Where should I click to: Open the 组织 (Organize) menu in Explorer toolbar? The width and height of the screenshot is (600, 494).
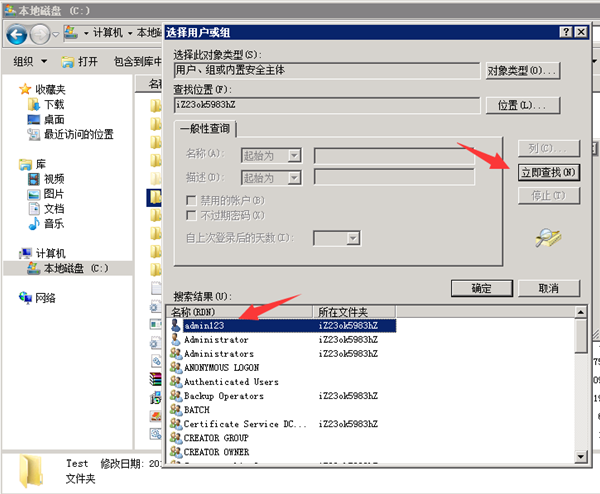(29, 62)
